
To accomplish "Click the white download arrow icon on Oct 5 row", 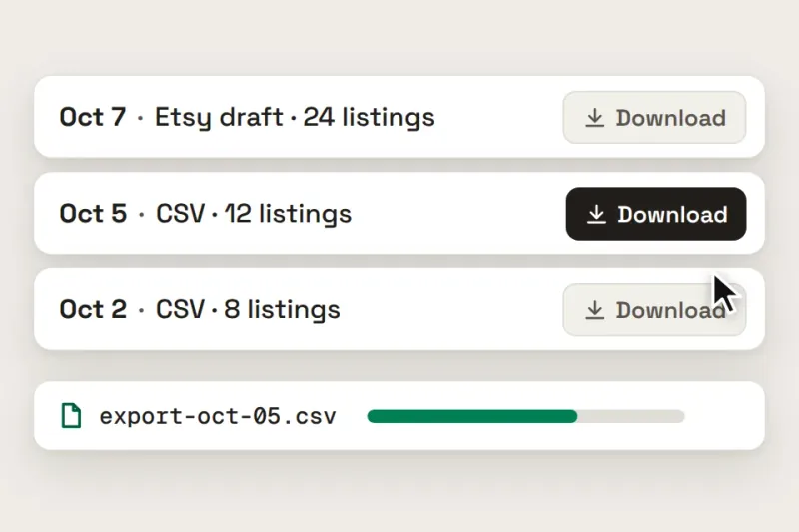I will click(596, 215).
